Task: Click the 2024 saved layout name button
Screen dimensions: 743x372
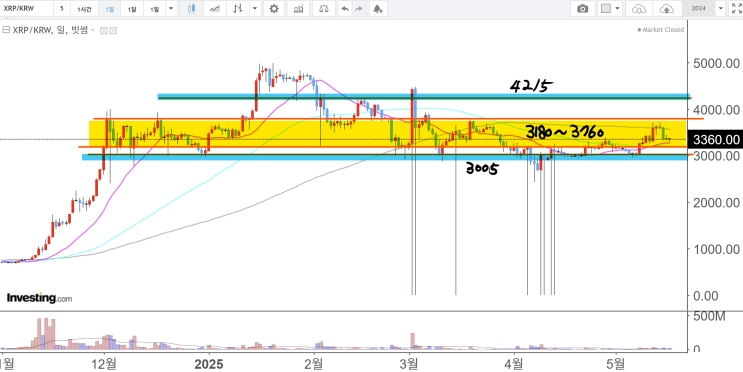Action: 698,9
